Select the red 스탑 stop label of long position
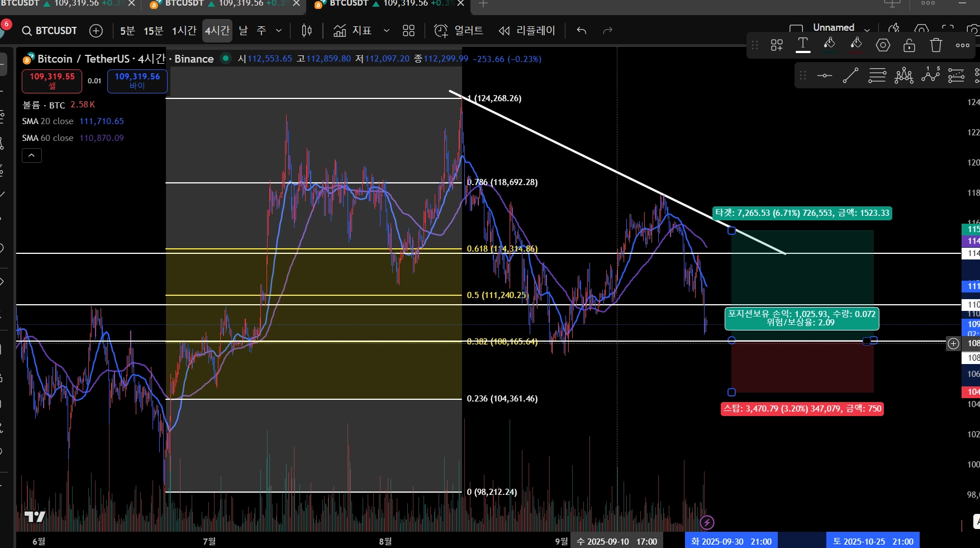 pyautogui.click(x=802, y=409)
